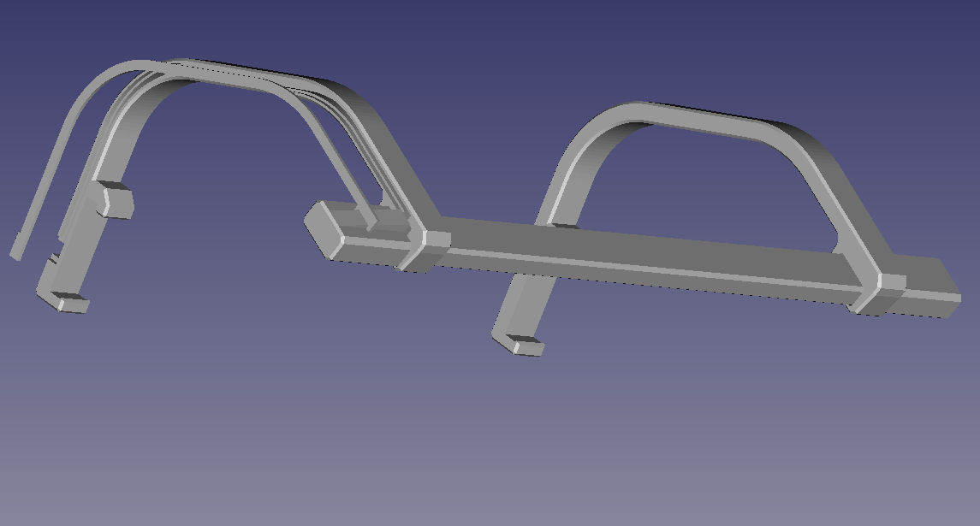The height and width of the screenshot is (526, 980).
Task: Select the foot tab under the right arch leg
Action: coord(520,345)
